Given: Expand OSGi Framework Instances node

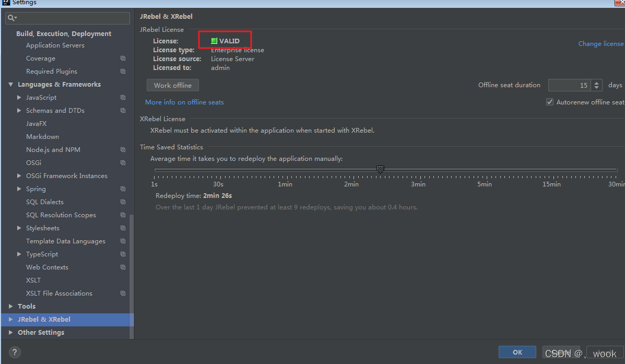Looking at the screenshot, I should [19, 175].
